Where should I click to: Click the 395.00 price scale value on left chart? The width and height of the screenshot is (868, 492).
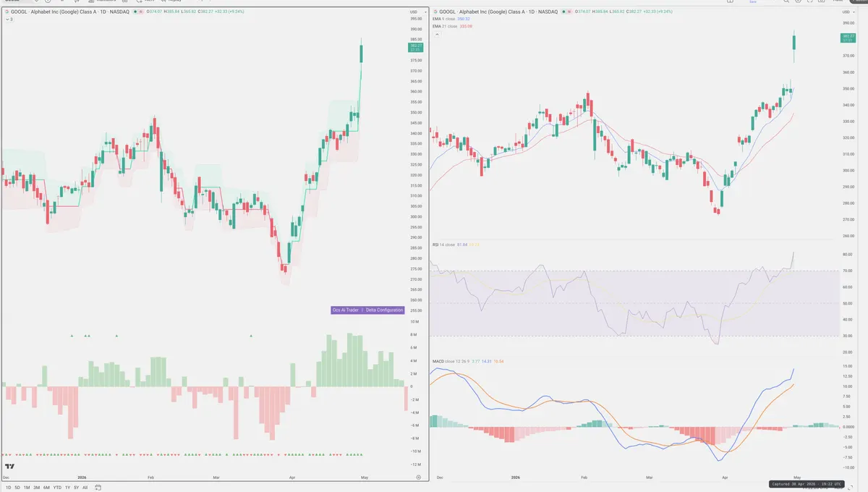(x=416, y=18)
